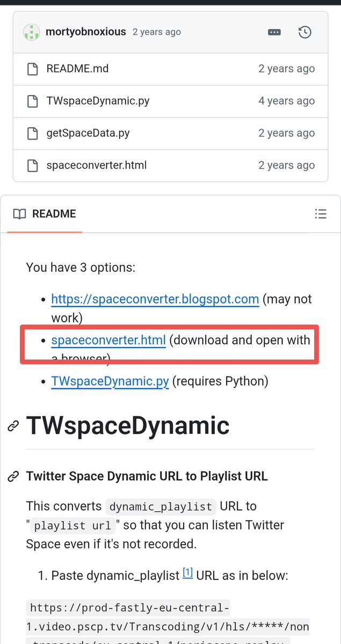Viewport: 341px width, 644px height.
Task: Expand commit message ellipsis button
Action: tap(274, 32)
